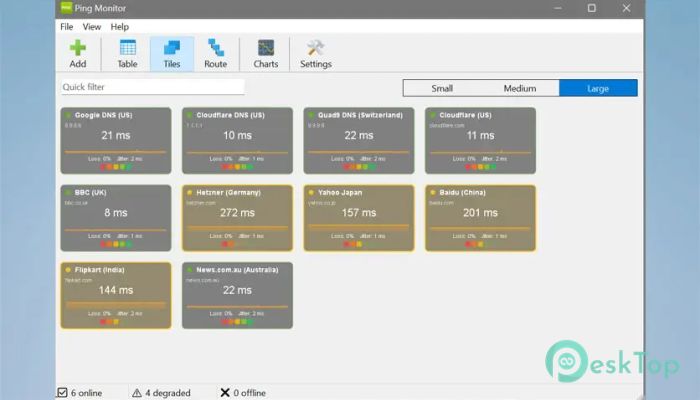Select the Flipkart (India) tile
The image size is (700, 400).
(116, 296)
